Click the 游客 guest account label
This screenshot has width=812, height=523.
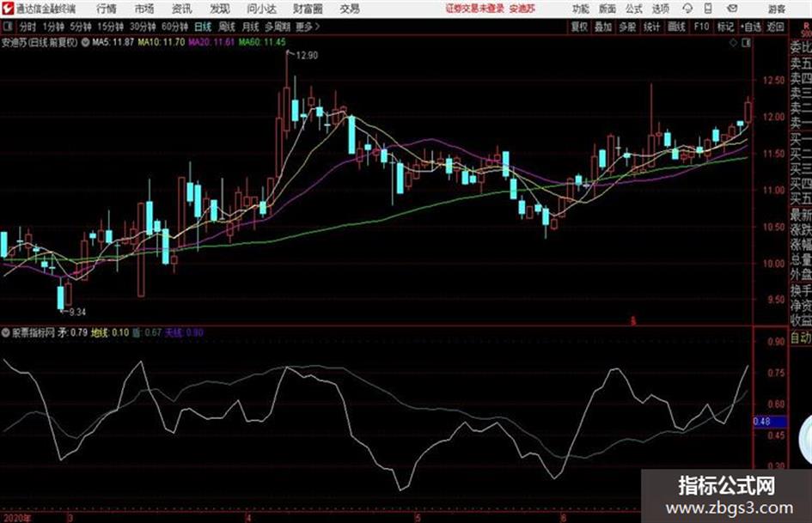point(777,9)
